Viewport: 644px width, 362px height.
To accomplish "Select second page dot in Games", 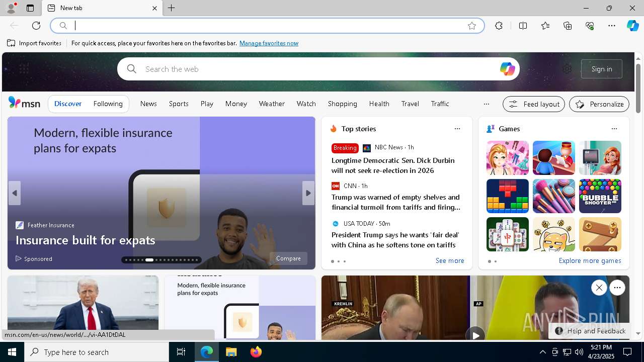I will tap(496, 261).
